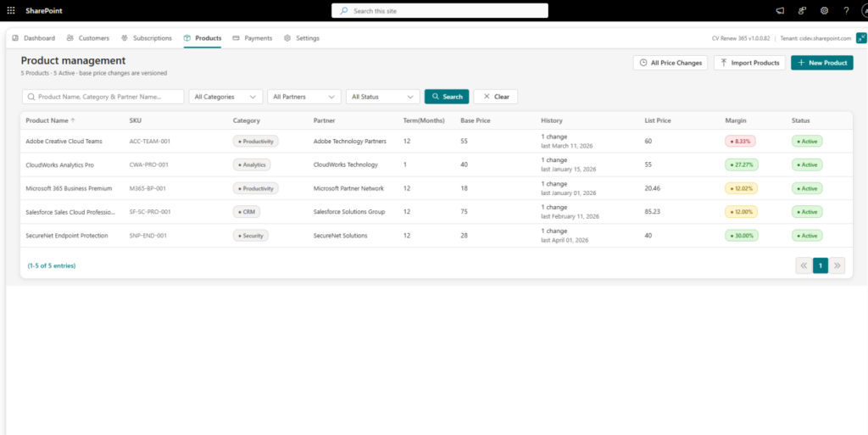This screenshot has height=435, width=868.
Task: Open the Dashboard tab
Action: (x=34, y=38)
